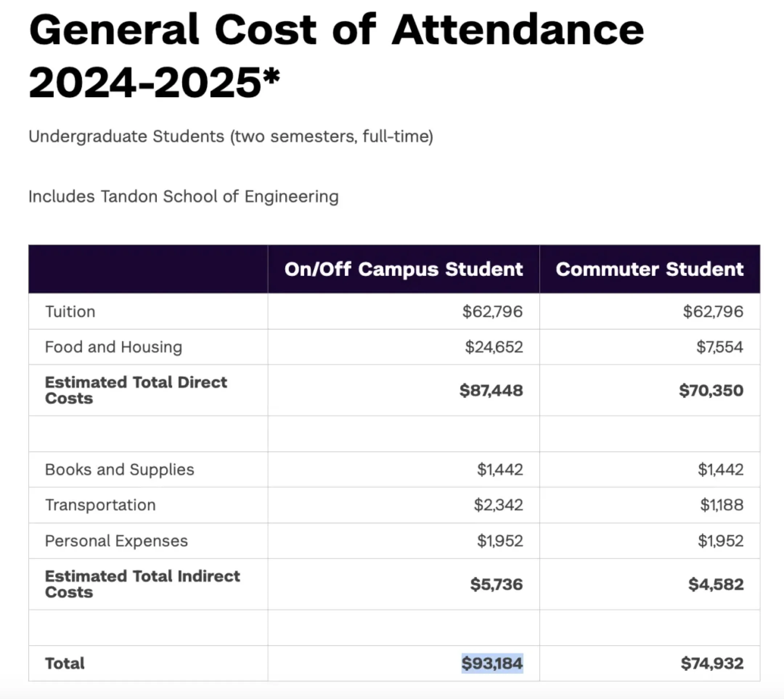This screenshot has height=699, width=784.
Task: Click the $24,652 food and housing amount
Action: coord(494,347)
